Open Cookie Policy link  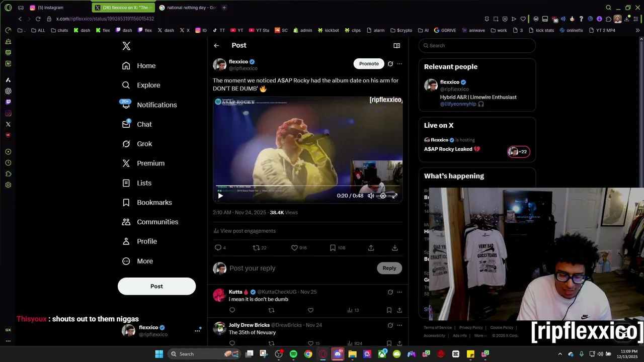(502, 328)
